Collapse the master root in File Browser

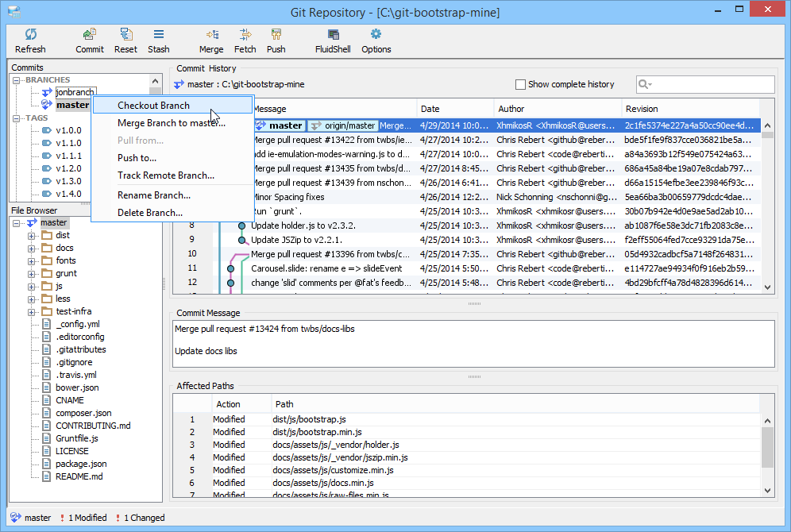[x=16, y=223]
